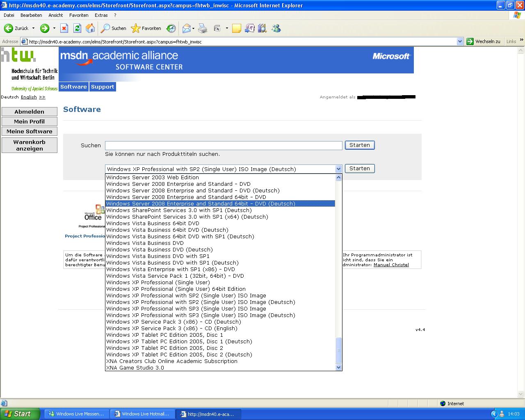Open the Back button history dropdown arrow
Viewport: 525px width, 420px height.
[33, 28]
